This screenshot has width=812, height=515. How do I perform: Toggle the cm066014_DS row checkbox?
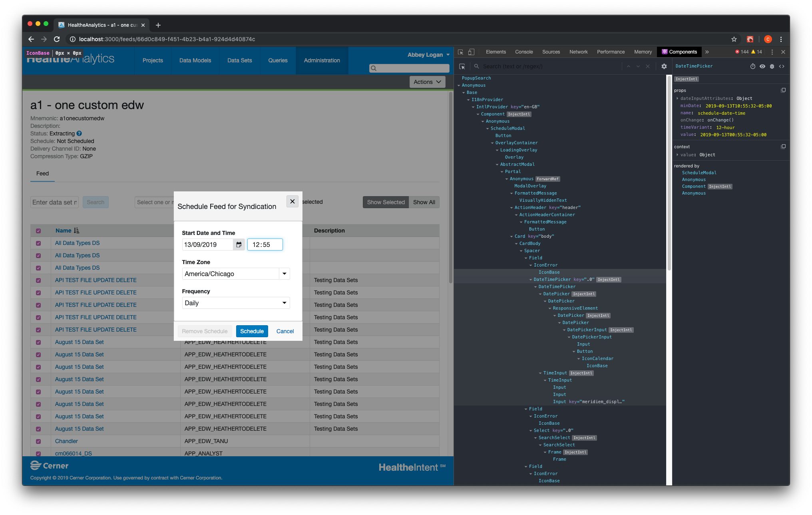(x=38, y=453)
